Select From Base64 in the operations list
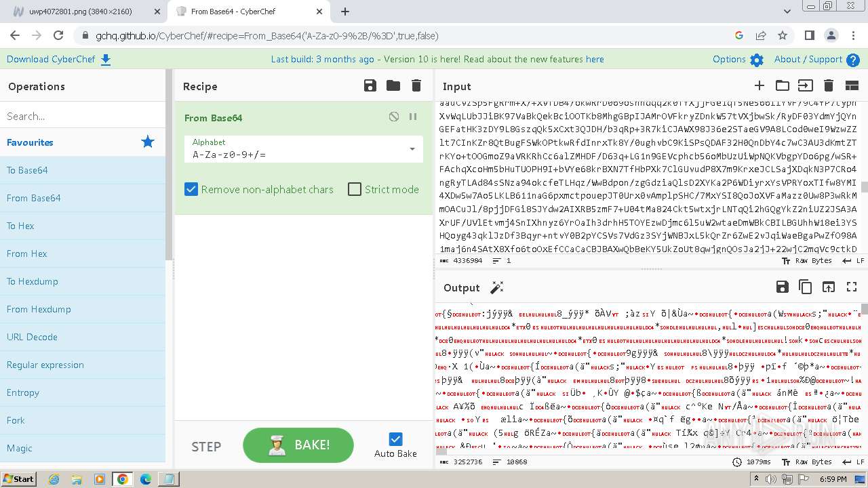 83,198
